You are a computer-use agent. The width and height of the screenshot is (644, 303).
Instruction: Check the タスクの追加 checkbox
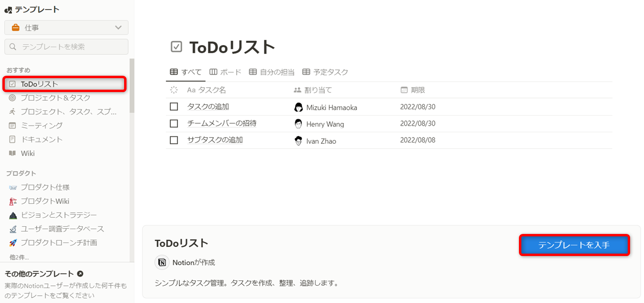pos(174,106)
